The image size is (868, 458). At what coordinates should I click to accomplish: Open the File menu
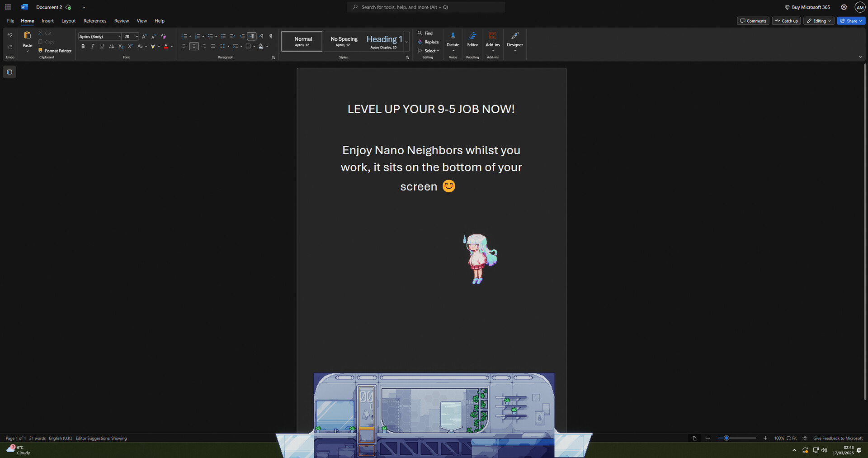pos(10,21)
